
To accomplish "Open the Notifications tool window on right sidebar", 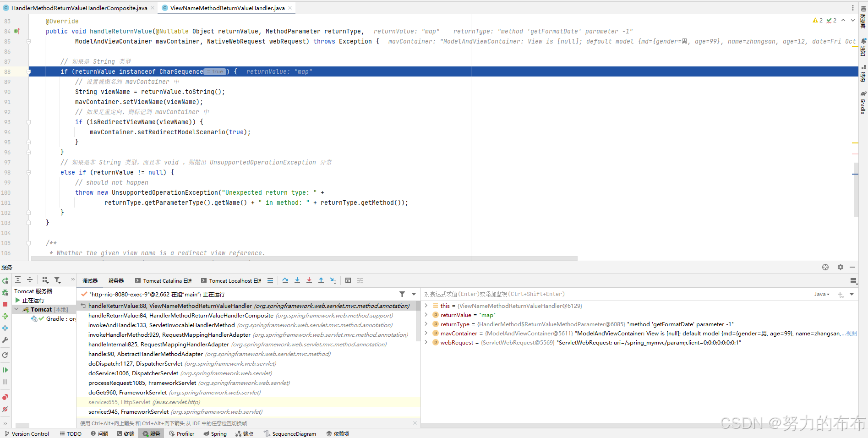I will 863,48.
